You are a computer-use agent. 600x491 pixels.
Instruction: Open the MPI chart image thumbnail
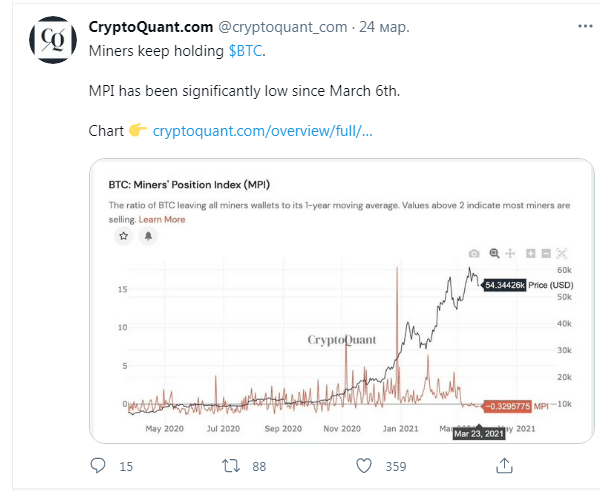point(342,301)
